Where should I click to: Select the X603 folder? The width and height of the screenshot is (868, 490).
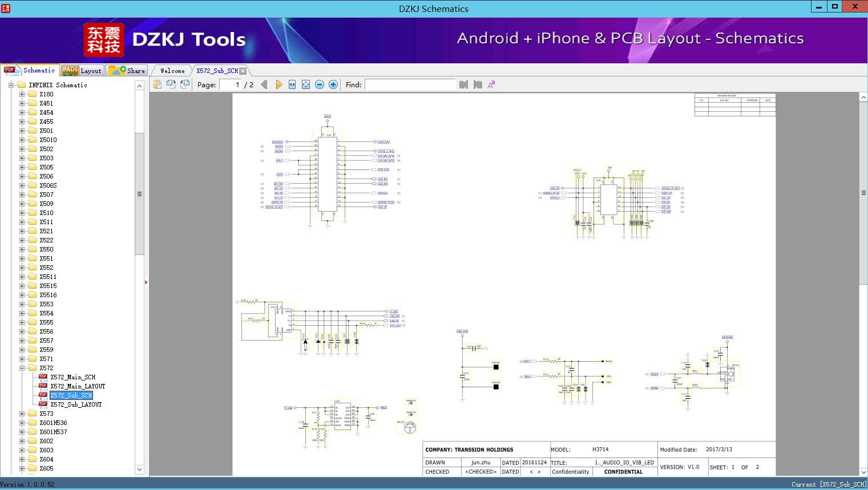tap(46, 450)
